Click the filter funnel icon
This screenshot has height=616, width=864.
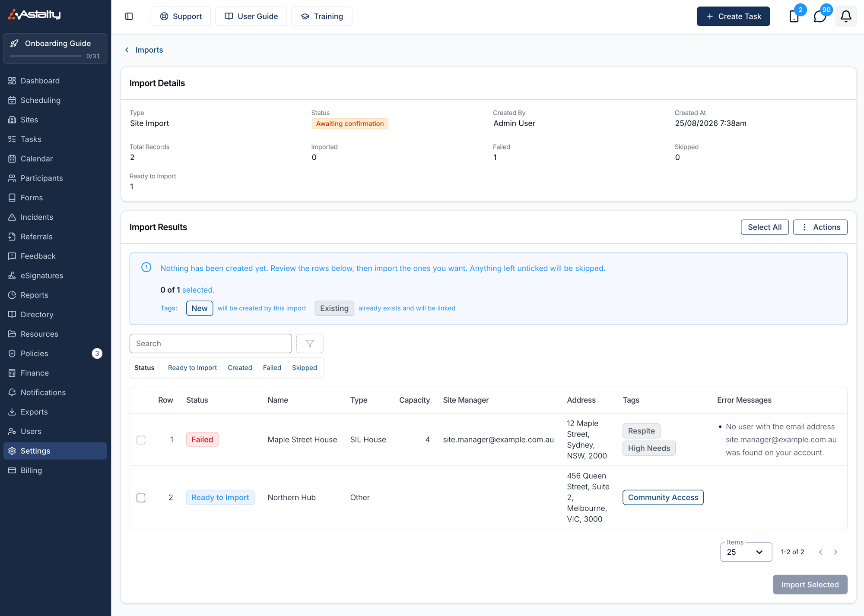pos(310,344)
